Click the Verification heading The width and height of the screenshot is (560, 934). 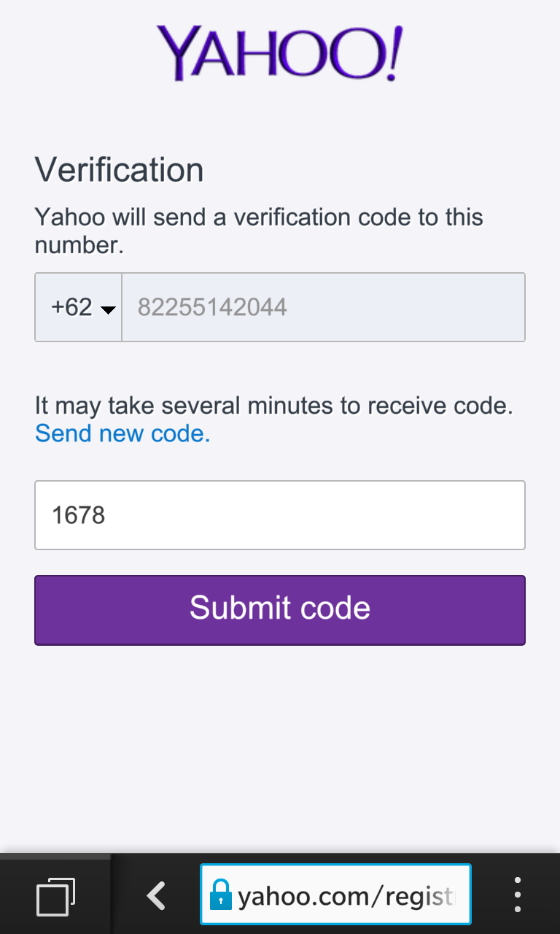point(119,170)
